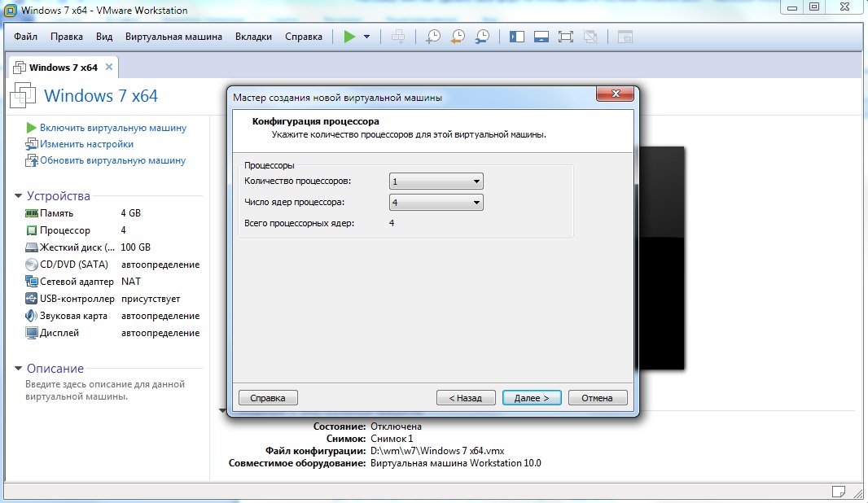Power on the VM with the green play toolbar icon
The width and height of the screenshot is (868, 503).
click(349, 37)
